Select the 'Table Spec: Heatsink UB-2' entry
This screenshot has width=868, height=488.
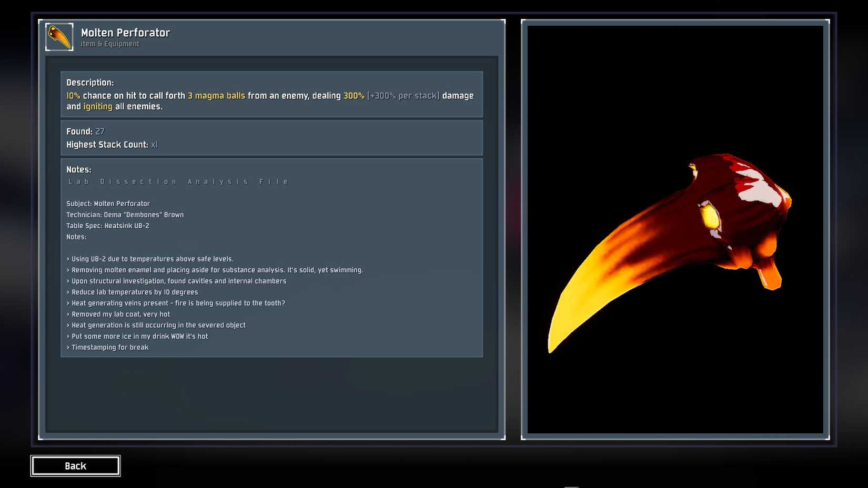pos(107,226)
